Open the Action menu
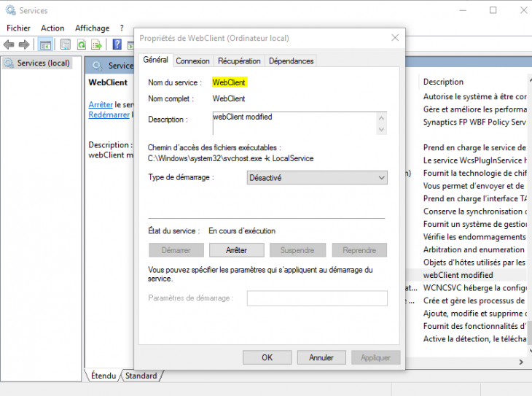Screen dimensions: 532x396 (x=52, y=28)
